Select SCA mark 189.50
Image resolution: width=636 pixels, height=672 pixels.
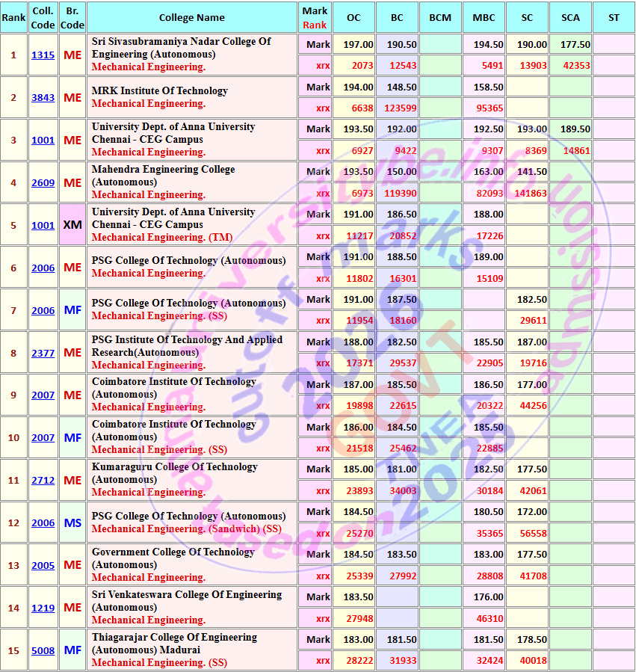575,129
